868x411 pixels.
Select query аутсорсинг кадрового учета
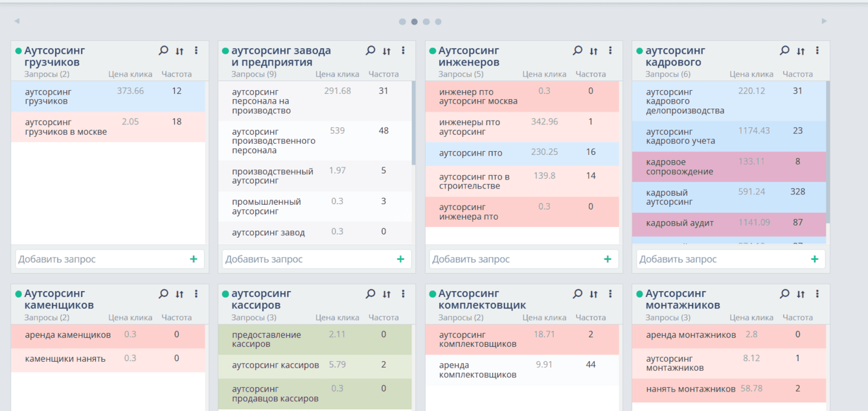(729, 136)
